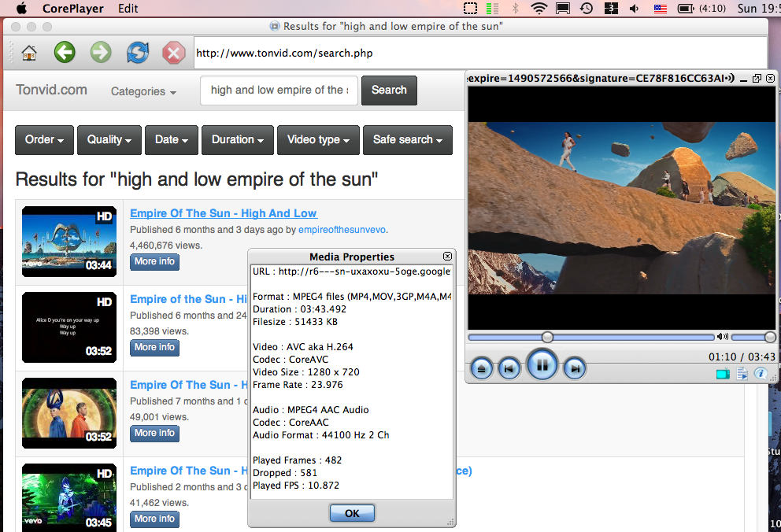Open the Quality filter dropdown
This screenshot has width=781, height=532.
click(x=109, y=140)
